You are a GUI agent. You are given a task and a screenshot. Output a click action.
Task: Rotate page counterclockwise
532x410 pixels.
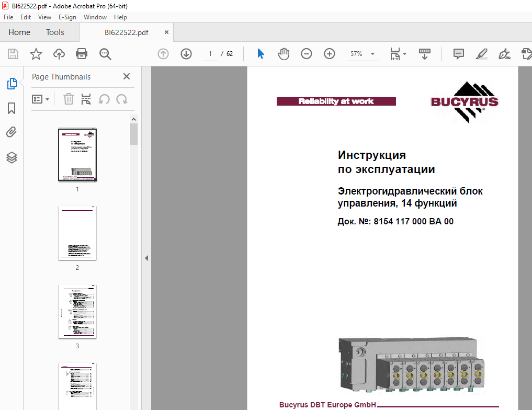104,99
